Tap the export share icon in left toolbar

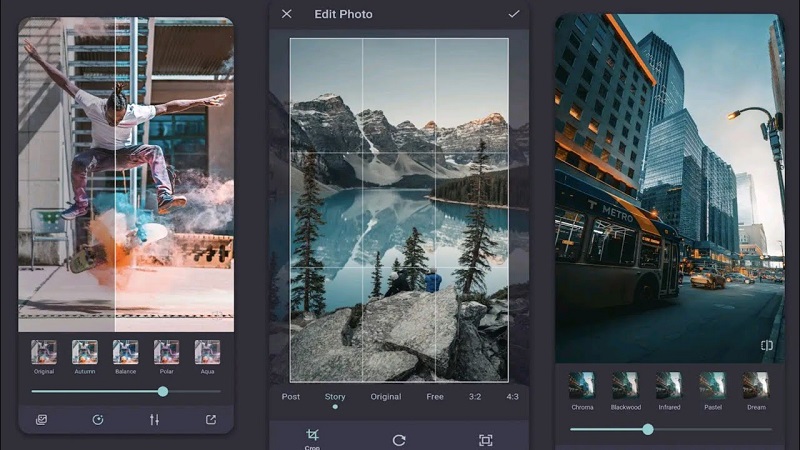pos(211,419)
